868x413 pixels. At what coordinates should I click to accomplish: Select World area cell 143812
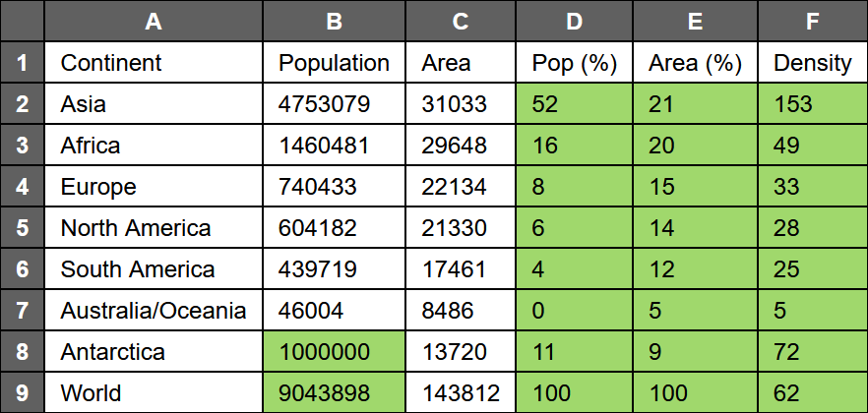click(x=460, y=393)
